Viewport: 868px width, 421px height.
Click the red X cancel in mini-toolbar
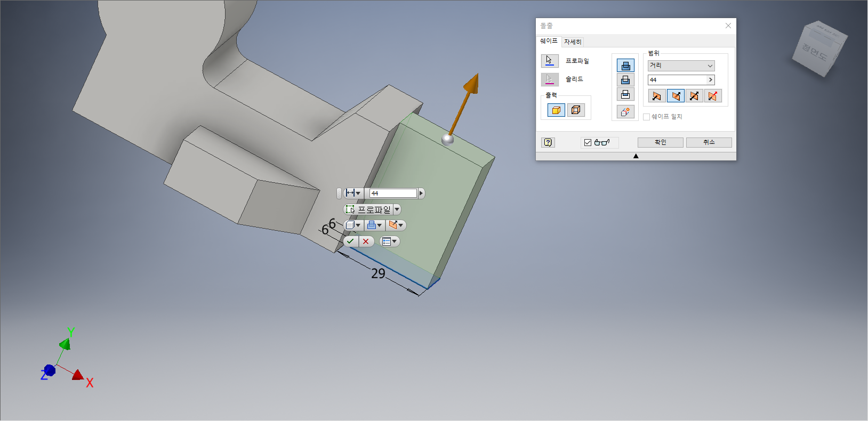click(366, 241)
